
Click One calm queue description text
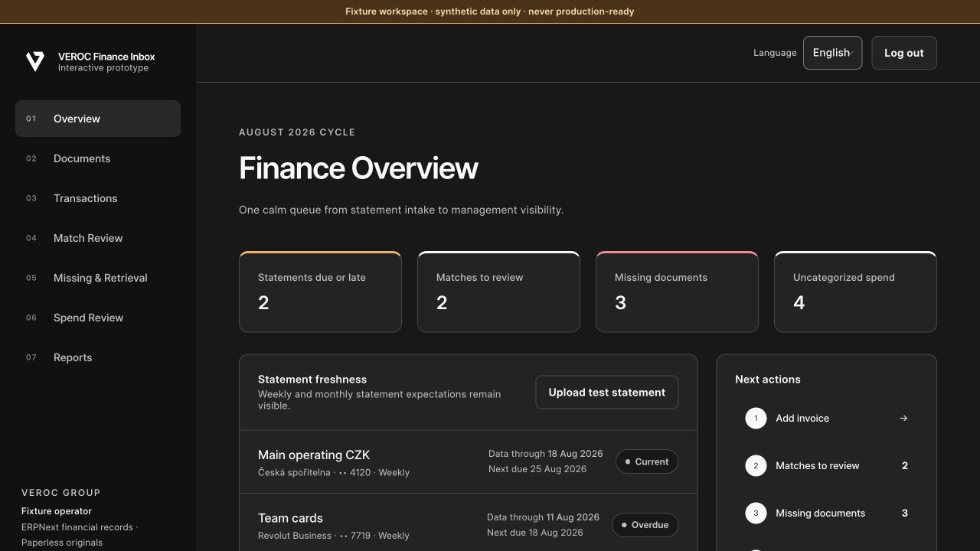pos(401,210)
